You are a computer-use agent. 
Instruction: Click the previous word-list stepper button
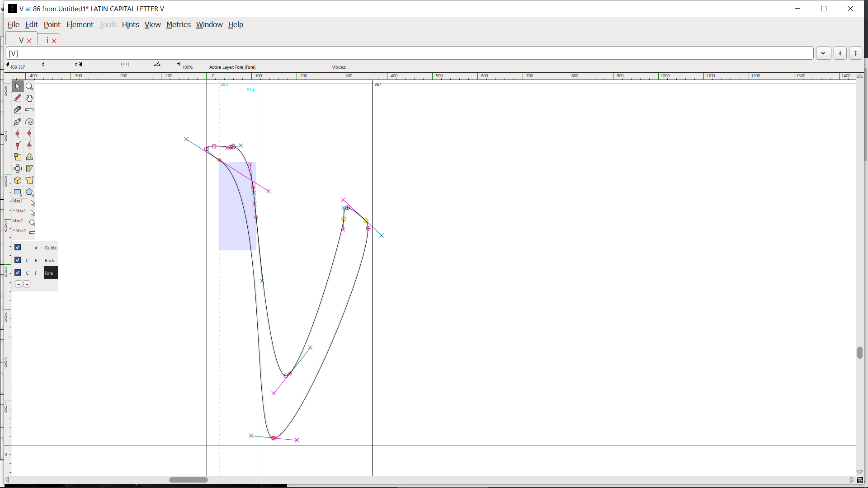click(840, 53)
